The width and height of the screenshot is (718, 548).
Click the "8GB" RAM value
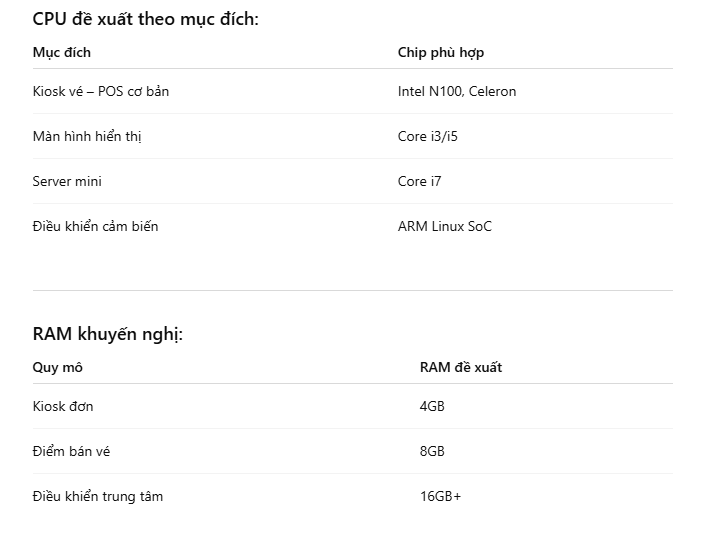click(x=432, y=451)
